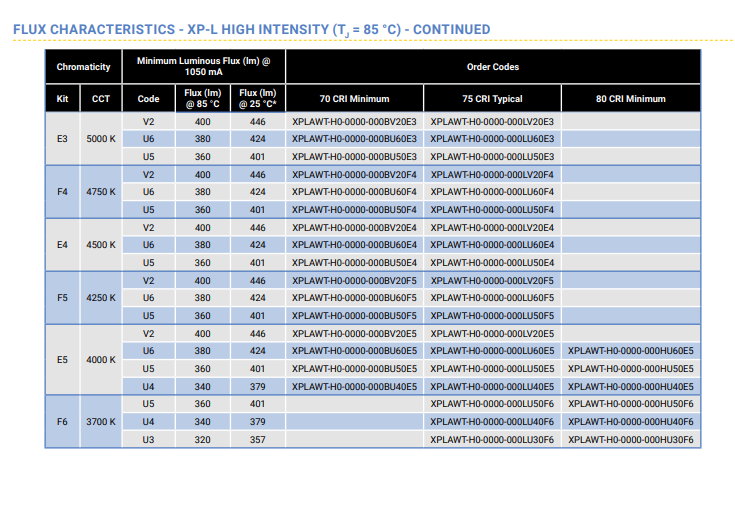Click the 320 flux value cell
The image size is (735, 505).
[202, 440]
